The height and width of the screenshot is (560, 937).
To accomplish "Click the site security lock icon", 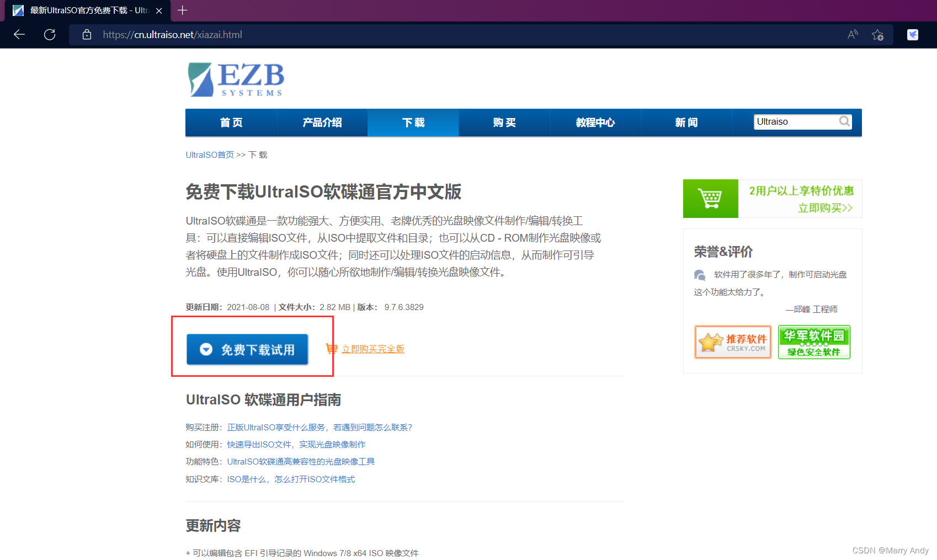I will (87, 34).
